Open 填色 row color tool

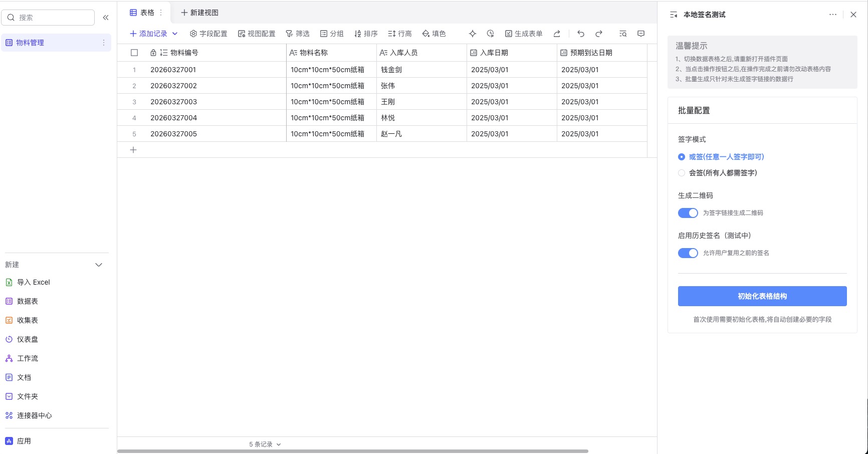click(x=434, y=34)
